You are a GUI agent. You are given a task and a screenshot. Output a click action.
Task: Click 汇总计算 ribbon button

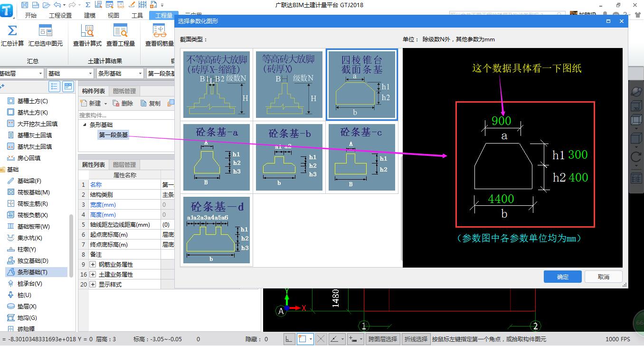(12, 36)
